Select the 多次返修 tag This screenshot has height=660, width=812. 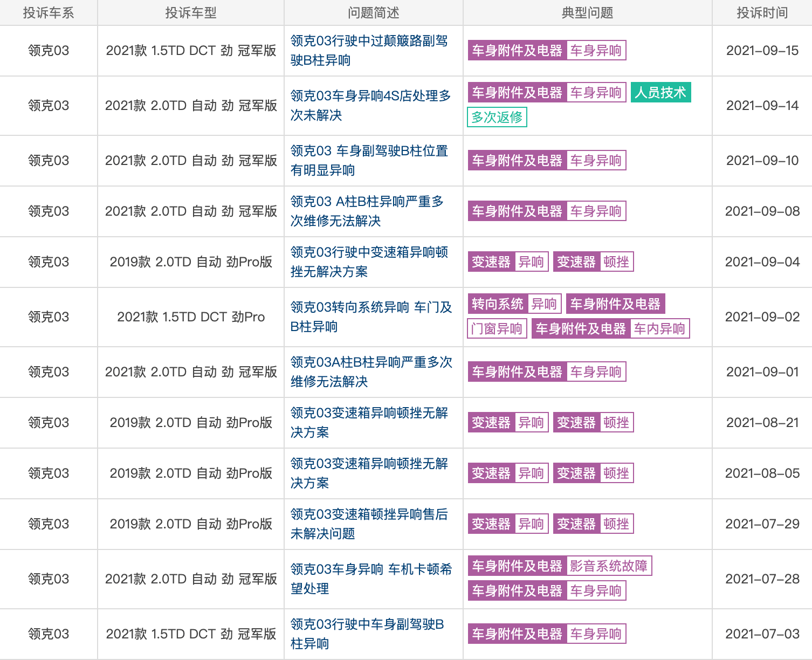(497, 116)
